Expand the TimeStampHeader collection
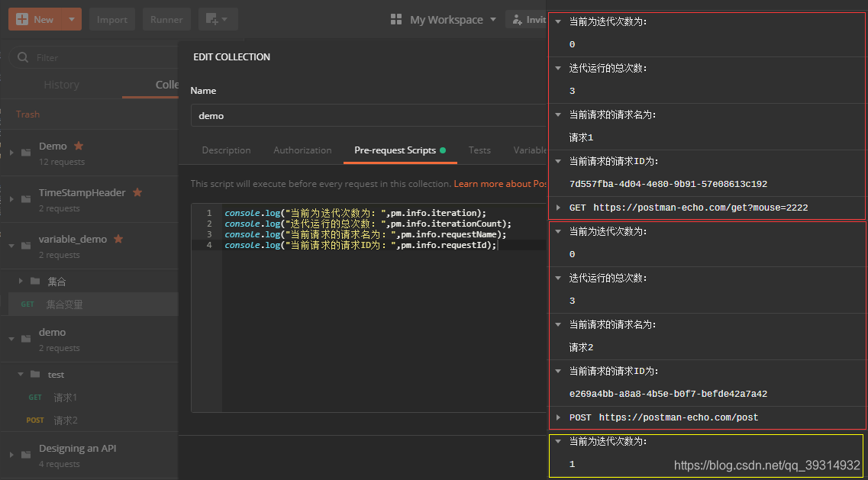The width and height of the screenshot is (868, 480). pyautogui.click(x=11, y=199)
